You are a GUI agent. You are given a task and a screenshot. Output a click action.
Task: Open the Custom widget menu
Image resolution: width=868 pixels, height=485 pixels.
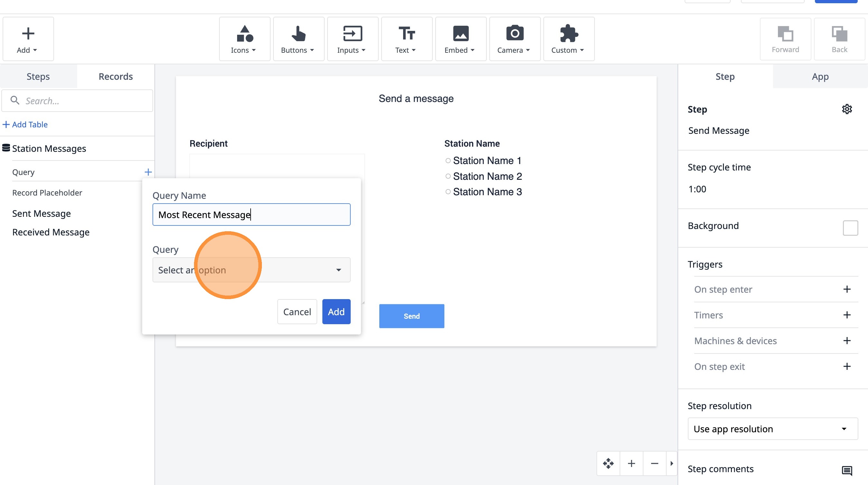[x=568, y=39]
